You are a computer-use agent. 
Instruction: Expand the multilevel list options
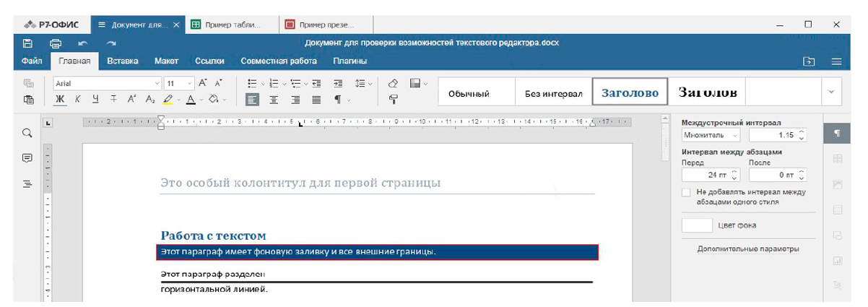point(306,83)
